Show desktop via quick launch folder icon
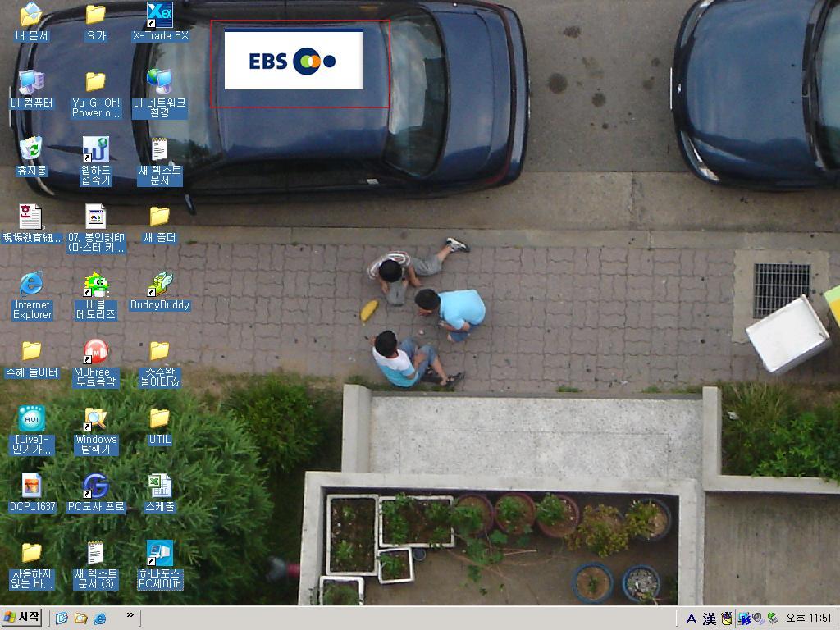The width and height of the screenshot is (840, 630). pos(81,619)
